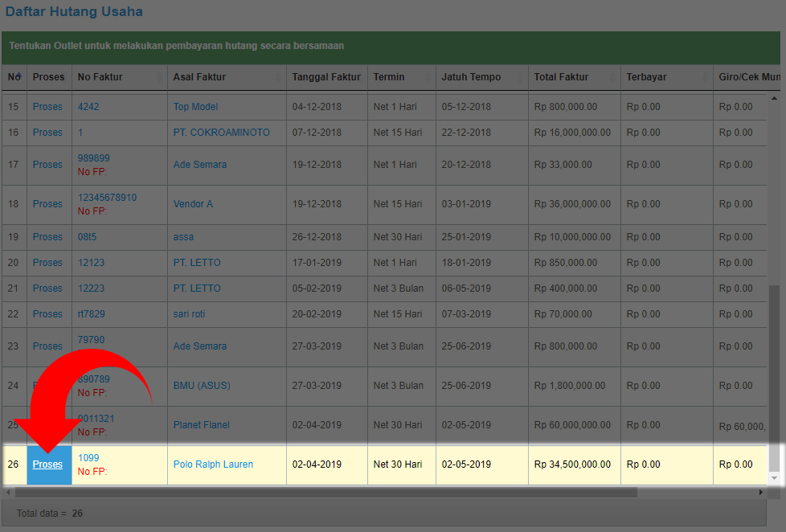Click the vertical scrollbar thumb
The image size is (786, 532).
click(775, 379)
